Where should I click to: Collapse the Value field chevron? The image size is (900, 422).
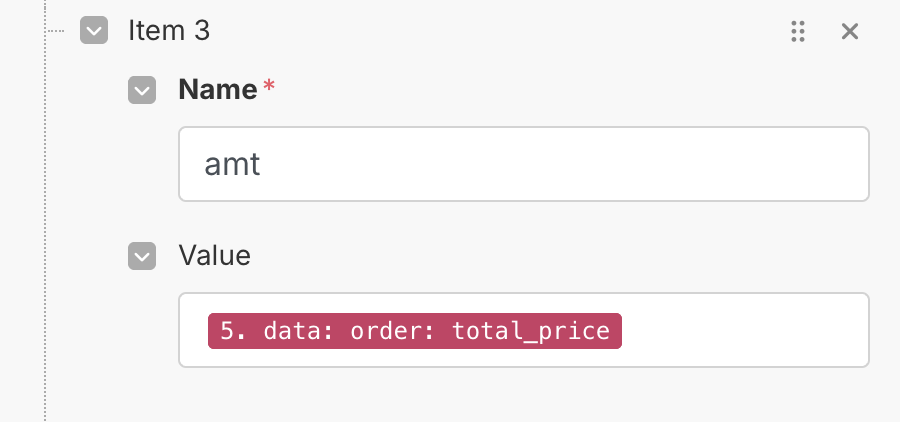point(142,256)
